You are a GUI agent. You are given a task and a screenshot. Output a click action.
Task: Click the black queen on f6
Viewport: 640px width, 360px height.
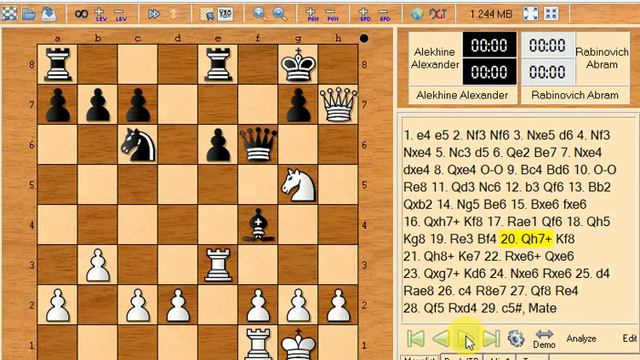point(258,145)
